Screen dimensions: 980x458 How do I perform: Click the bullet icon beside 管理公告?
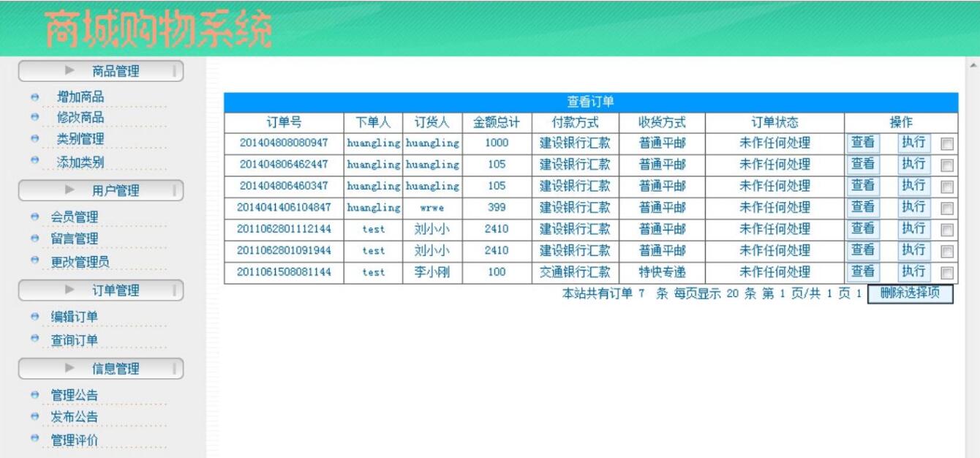pyautogui.click(x=34, y=397)
